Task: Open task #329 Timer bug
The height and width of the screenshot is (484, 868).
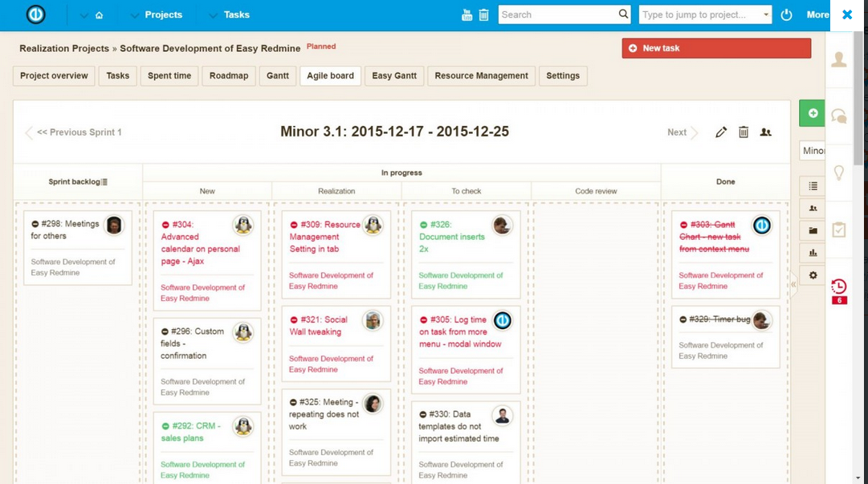Action: 719,319
